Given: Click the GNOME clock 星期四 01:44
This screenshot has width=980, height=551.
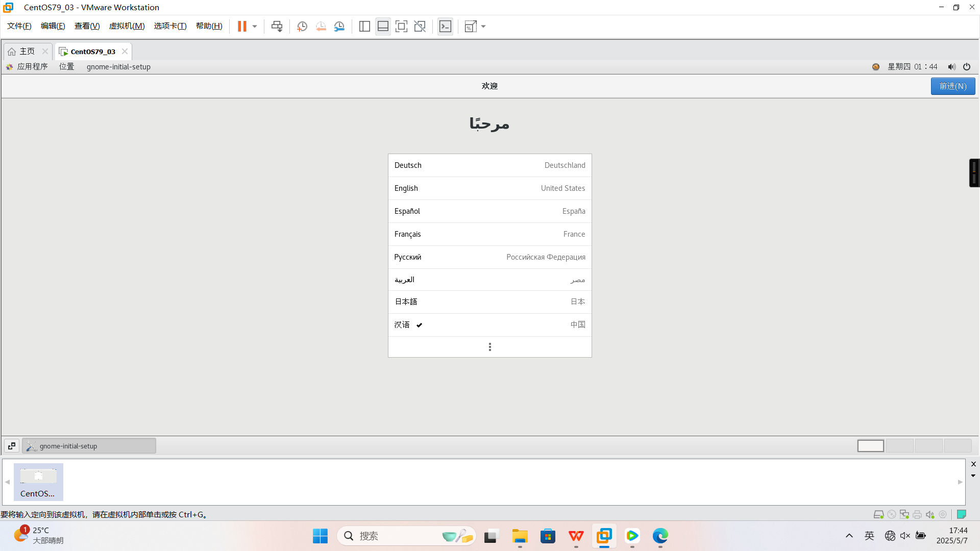Looking at the screenshot, I should (x=912, y=67).
